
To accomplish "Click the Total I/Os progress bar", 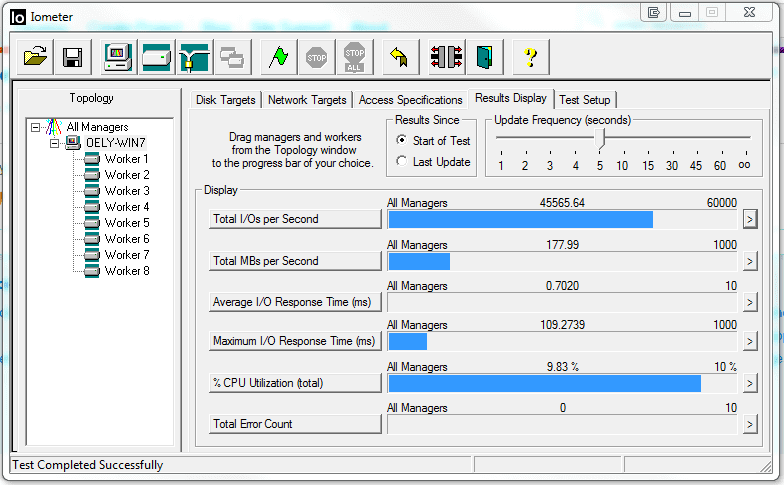I will [562, 220].
